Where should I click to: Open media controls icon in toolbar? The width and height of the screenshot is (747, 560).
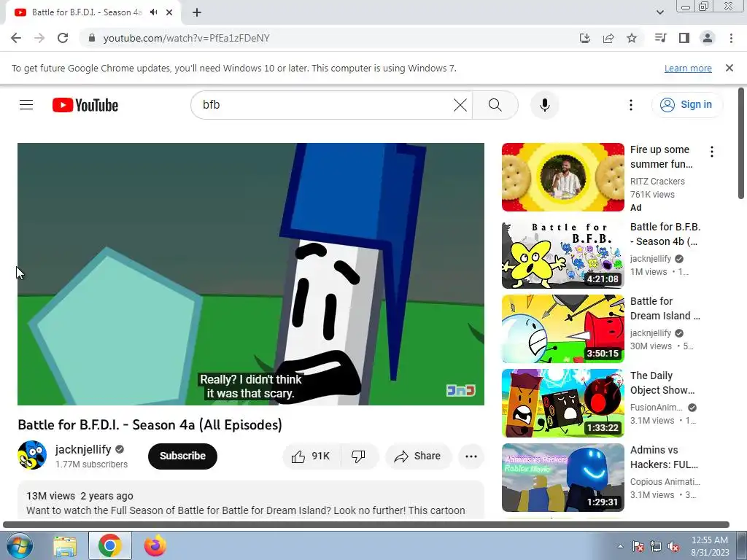pos(660,38)
